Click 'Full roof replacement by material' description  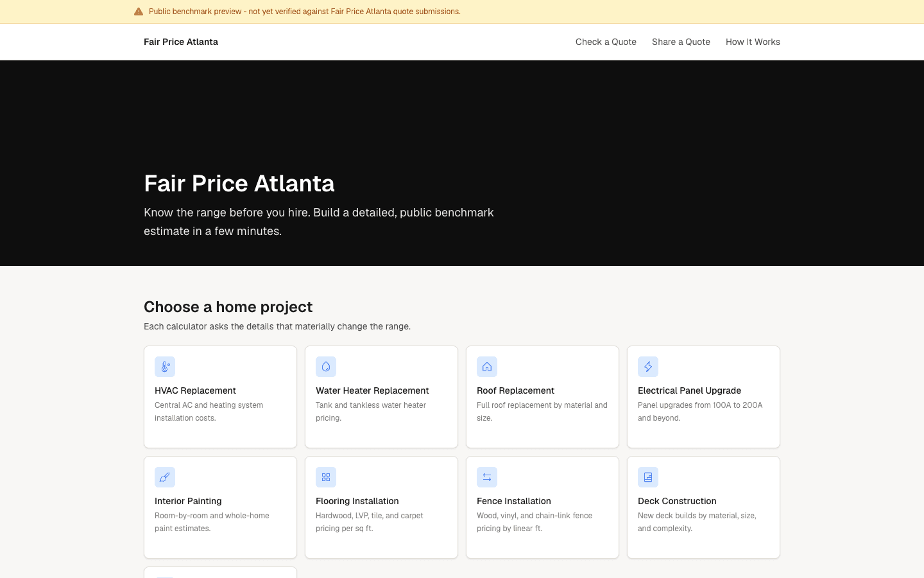coord(542,412)
